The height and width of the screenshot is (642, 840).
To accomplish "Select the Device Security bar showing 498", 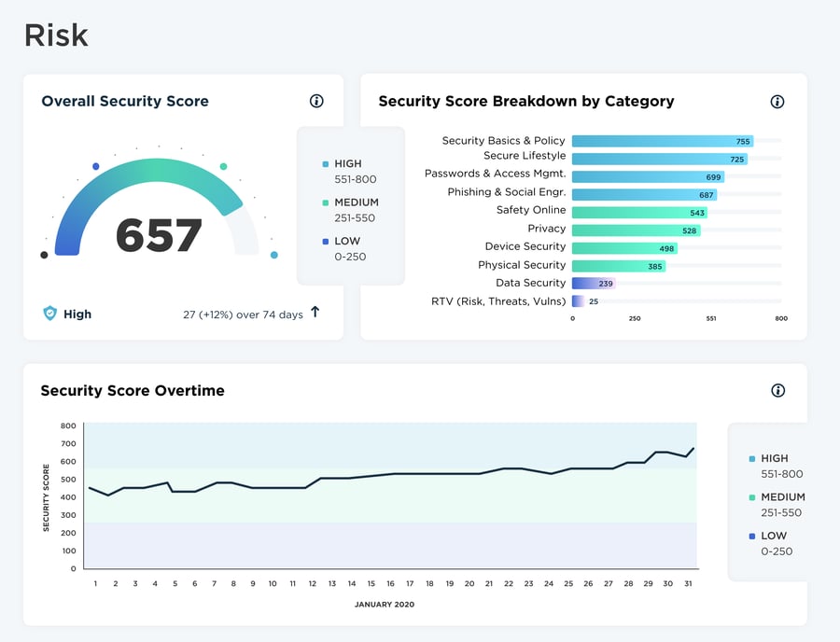I will point(624,248).
